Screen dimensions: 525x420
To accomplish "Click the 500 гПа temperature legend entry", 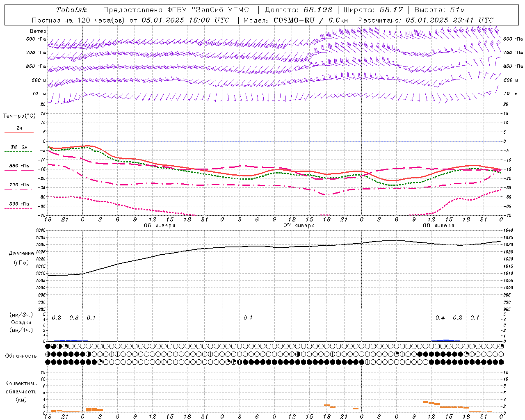I will click(19, 204).
